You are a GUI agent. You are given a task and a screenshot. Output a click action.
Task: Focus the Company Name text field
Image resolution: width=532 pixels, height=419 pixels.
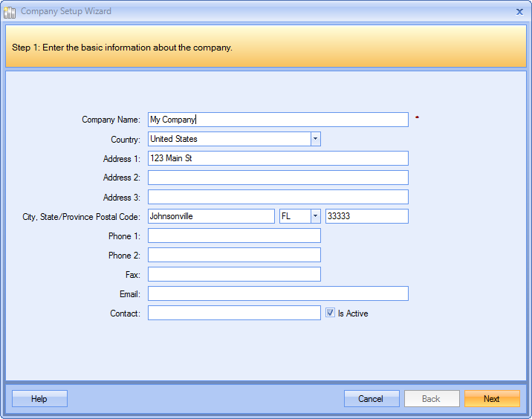point(278,120)
